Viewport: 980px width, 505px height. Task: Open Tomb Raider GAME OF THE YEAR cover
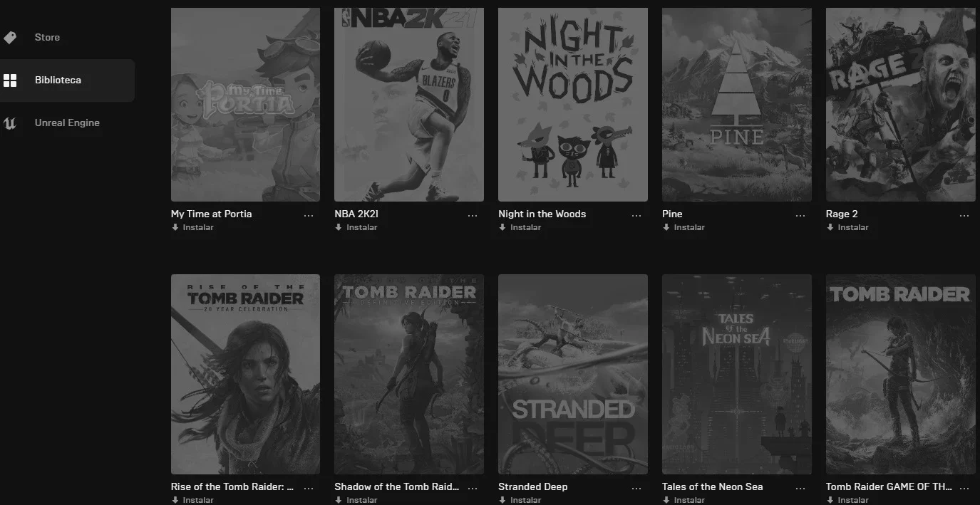pyautogui.click(x=901, y=374)
